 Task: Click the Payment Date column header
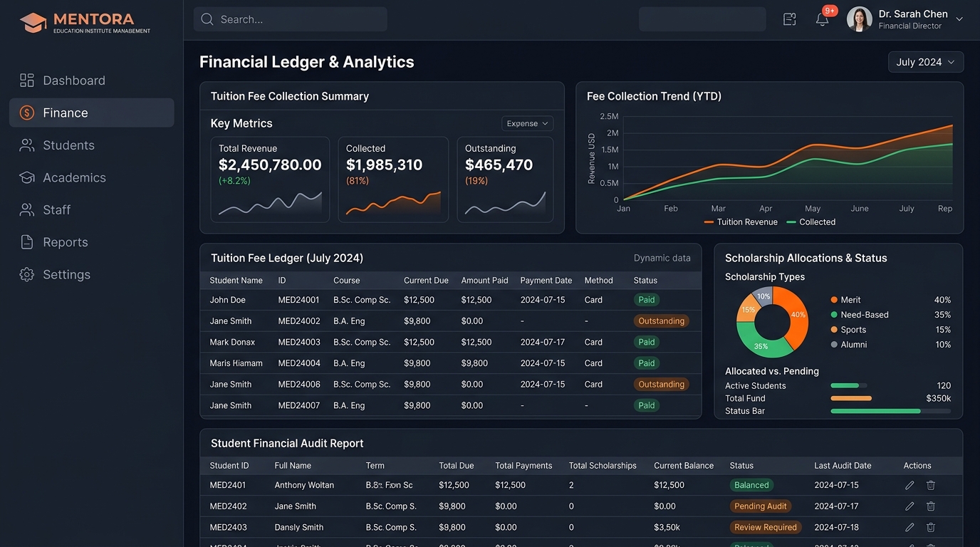click(546, 281)
